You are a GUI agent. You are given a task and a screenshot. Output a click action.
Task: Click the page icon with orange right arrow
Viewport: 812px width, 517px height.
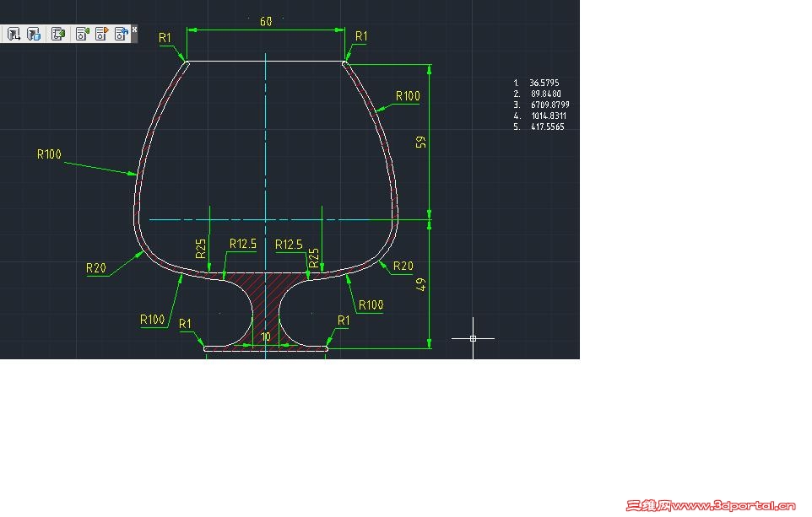point(101,34)
